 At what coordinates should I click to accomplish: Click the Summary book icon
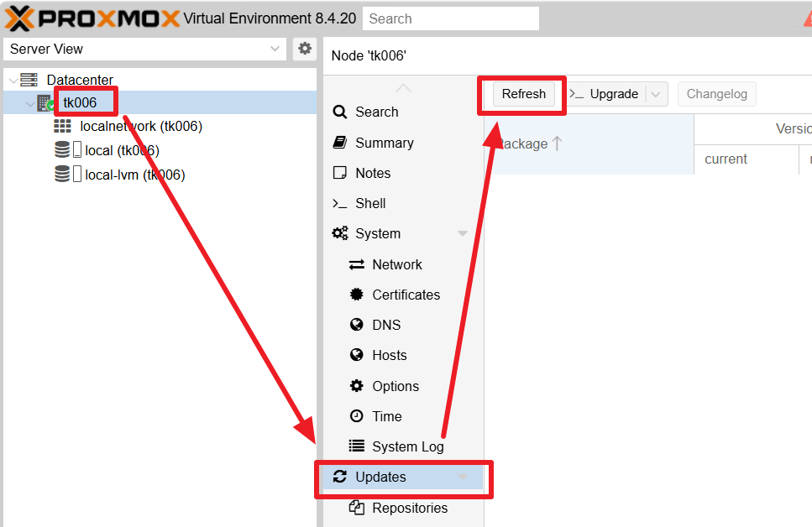coord(340,143)
